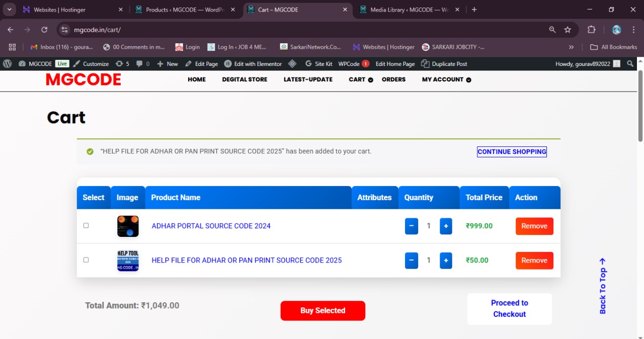Open the admin bar search magnifier icon
Viewport: 644px width, 339px height.
[630, 64]
